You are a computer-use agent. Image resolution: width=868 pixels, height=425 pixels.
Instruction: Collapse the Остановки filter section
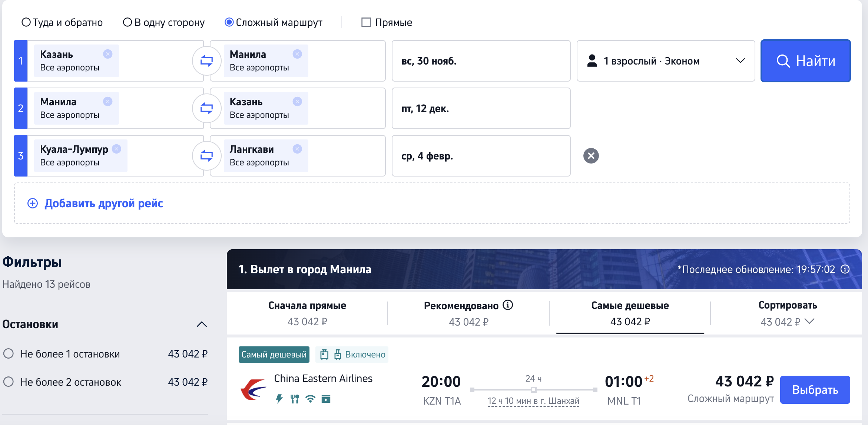[202, 324]
